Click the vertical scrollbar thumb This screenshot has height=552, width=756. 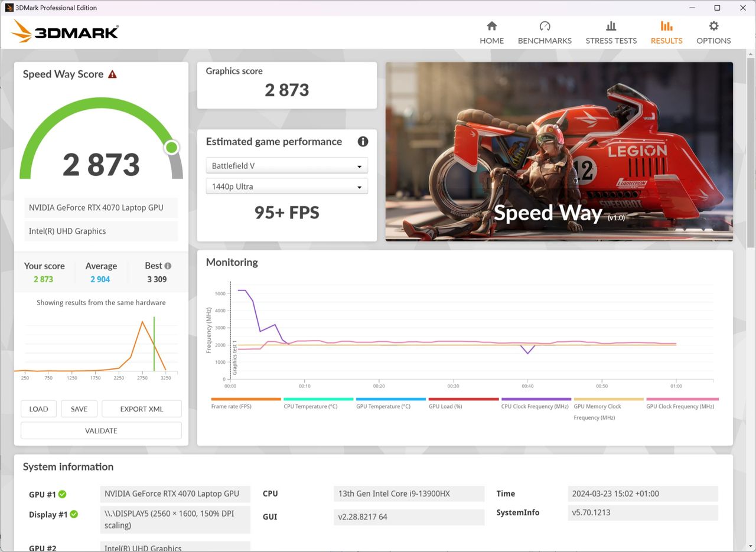751,152
